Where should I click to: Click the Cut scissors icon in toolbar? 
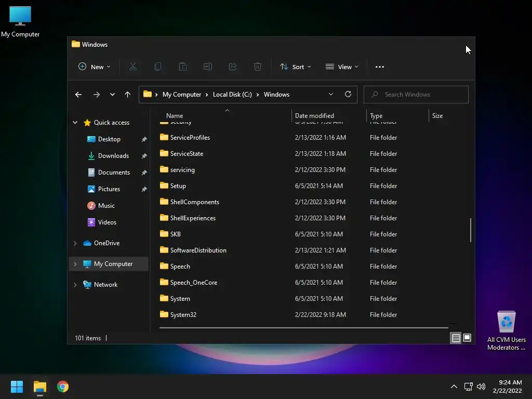[132, 67]
